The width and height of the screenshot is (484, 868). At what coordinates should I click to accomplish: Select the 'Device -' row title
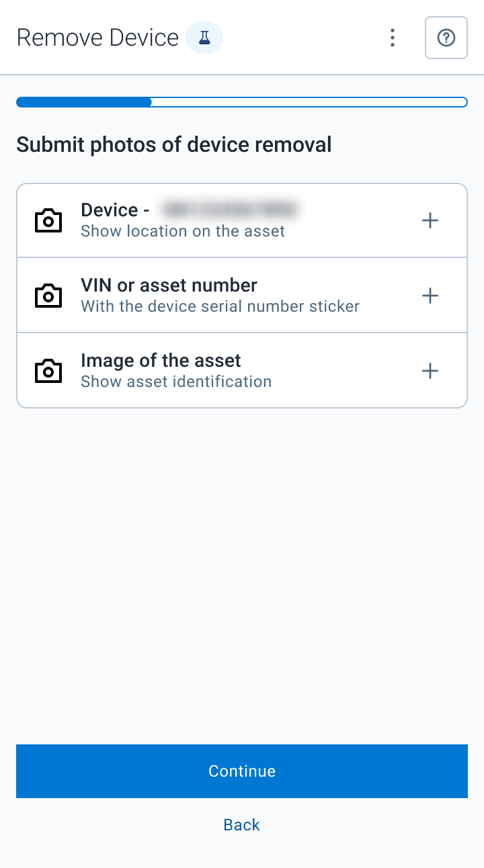pos(115,210)
